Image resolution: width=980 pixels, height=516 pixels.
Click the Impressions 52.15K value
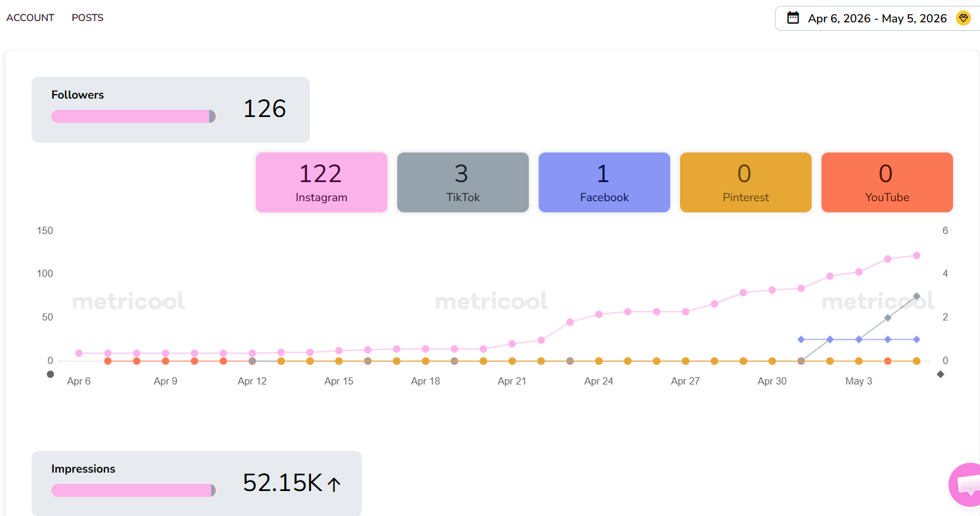point(283,483)
